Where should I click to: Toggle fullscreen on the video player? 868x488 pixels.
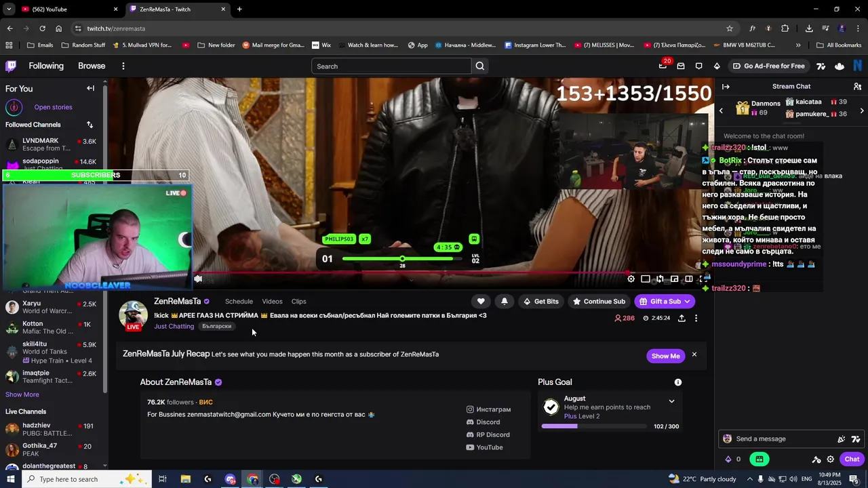pyautogui.click(x=703, y=279)
